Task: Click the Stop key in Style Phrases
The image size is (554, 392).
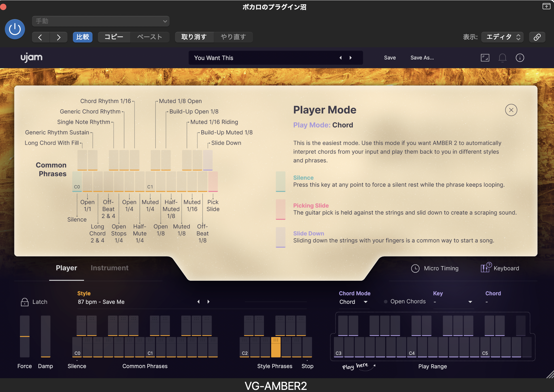Action: 307,347
